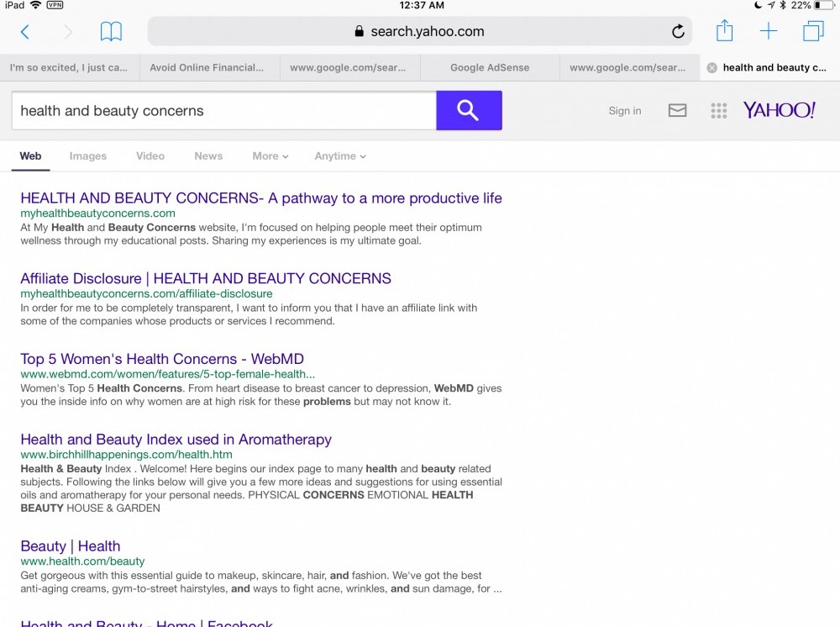Click myhealthbeautyconcerns.com green URL
840x627 pixels.
(x=97, y=213)
